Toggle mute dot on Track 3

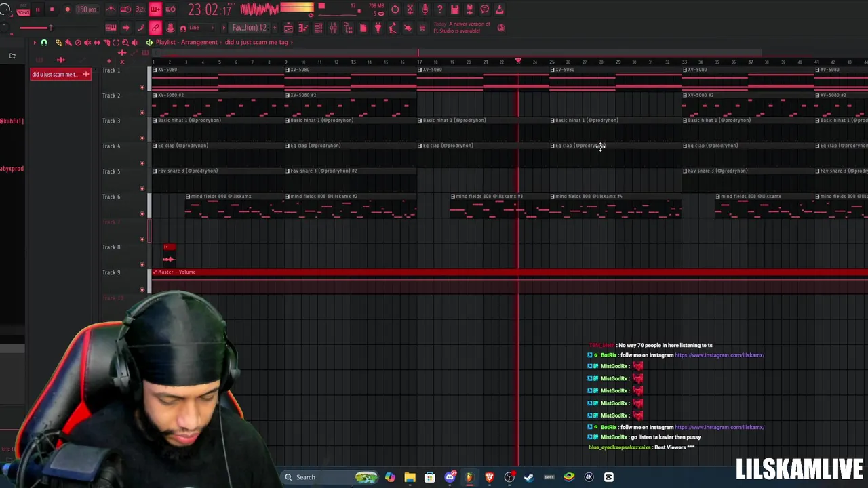pos(142,138)
